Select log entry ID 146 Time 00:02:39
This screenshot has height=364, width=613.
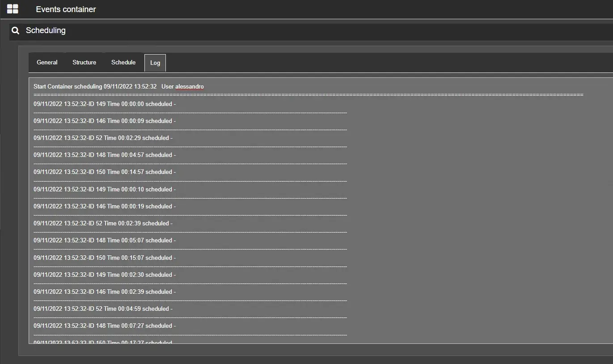coord(105,292)
